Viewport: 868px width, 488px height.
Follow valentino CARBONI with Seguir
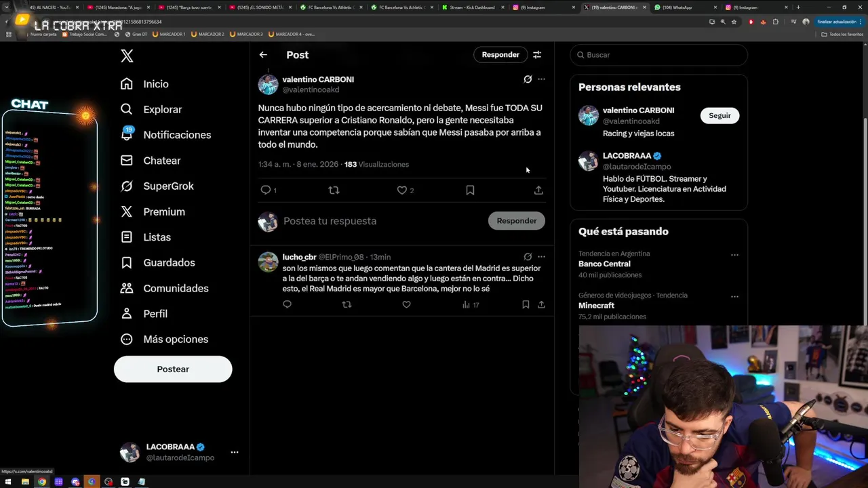click(719, 116)
